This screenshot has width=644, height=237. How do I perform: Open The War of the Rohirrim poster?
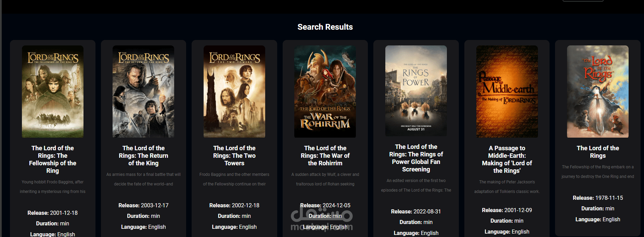325,92
